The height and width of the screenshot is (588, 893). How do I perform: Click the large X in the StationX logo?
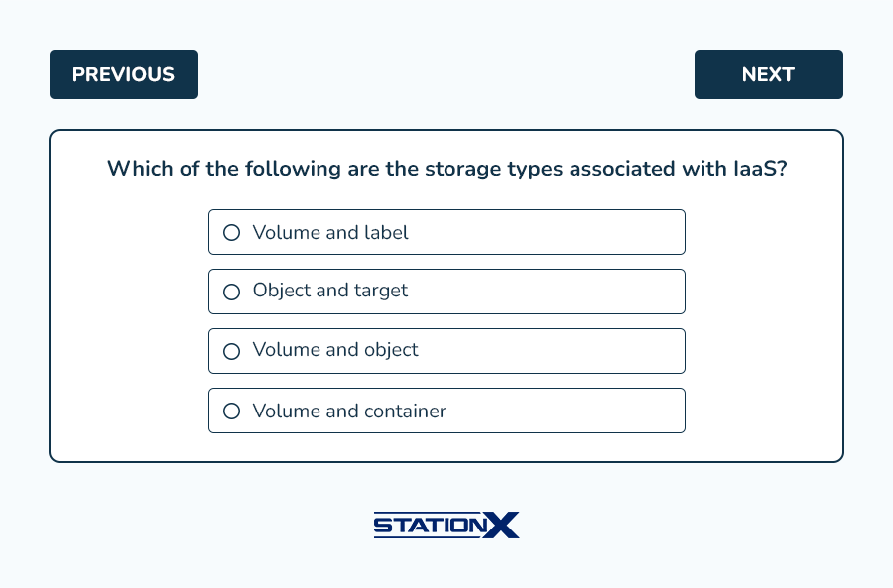pos(502,525)
